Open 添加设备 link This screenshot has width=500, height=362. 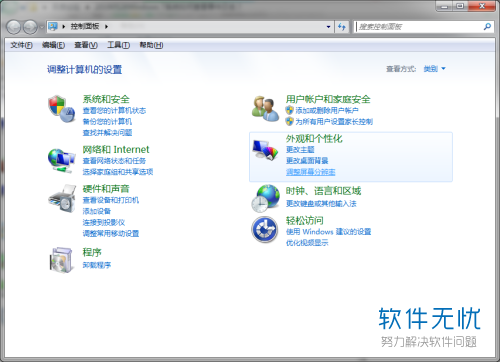[x=97, y=211]
